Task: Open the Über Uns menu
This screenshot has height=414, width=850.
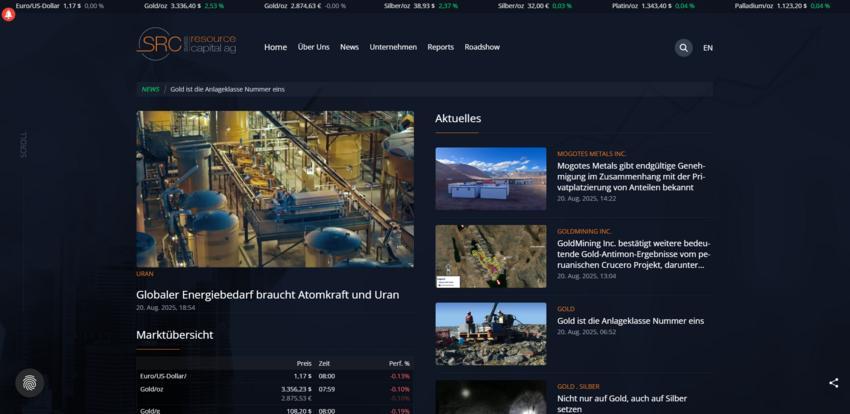Action: [313, 47]
